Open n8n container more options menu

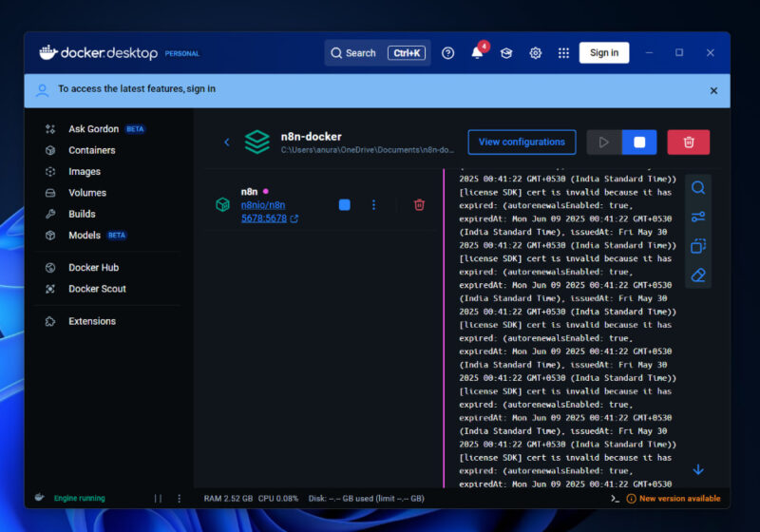373,205
